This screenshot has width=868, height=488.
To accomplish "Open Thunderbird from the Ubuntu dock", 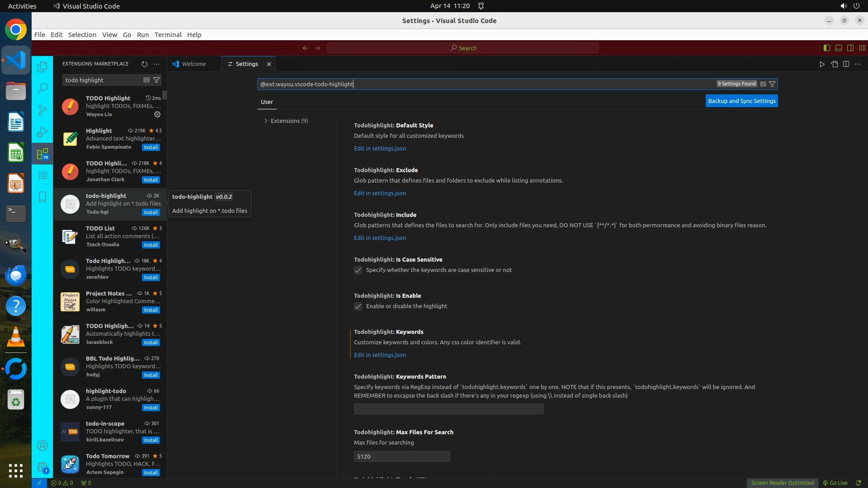I will [x=16, y=275].
